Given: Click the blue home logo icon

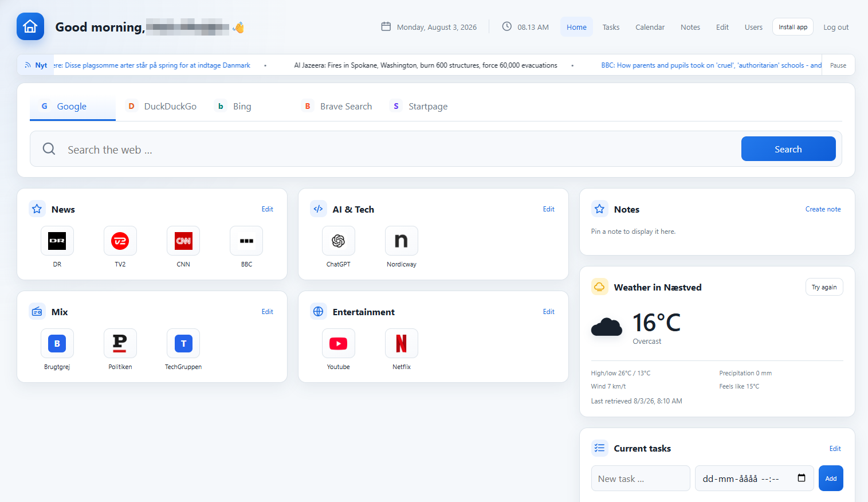Looking at the screenshot, I should 30,26.
